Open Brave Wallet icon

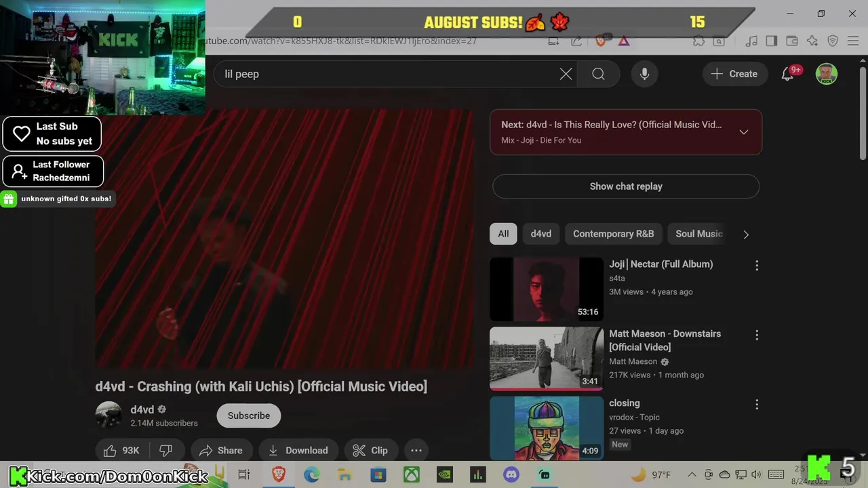click(792, 41)
